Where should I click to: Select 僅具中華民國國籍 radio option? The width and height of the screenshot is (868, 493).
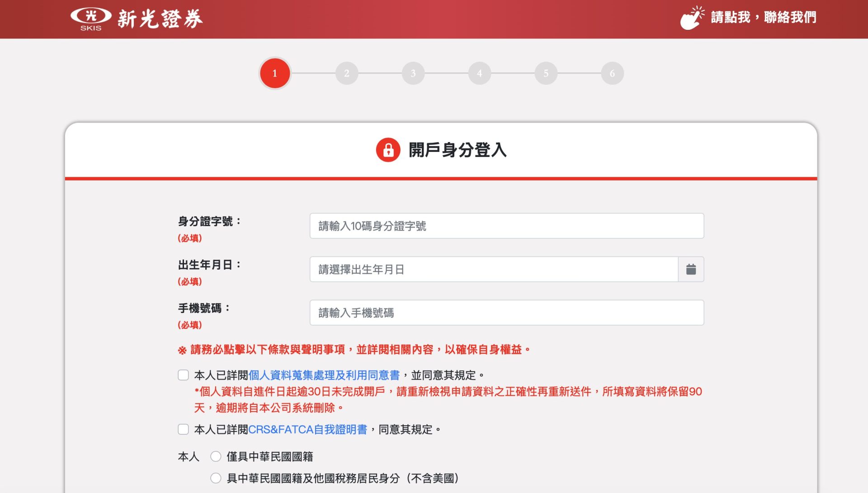tap(216, 457)
